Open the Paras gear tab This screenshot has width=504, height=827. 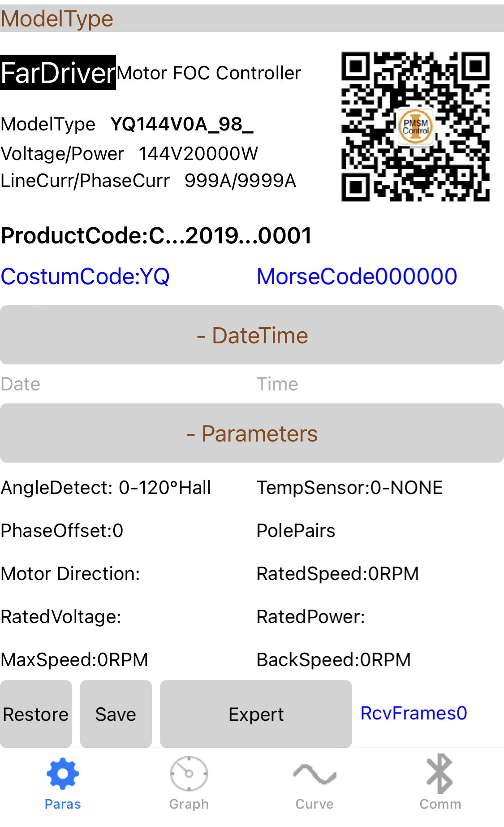pyautogui.click(x=63, y=782)
